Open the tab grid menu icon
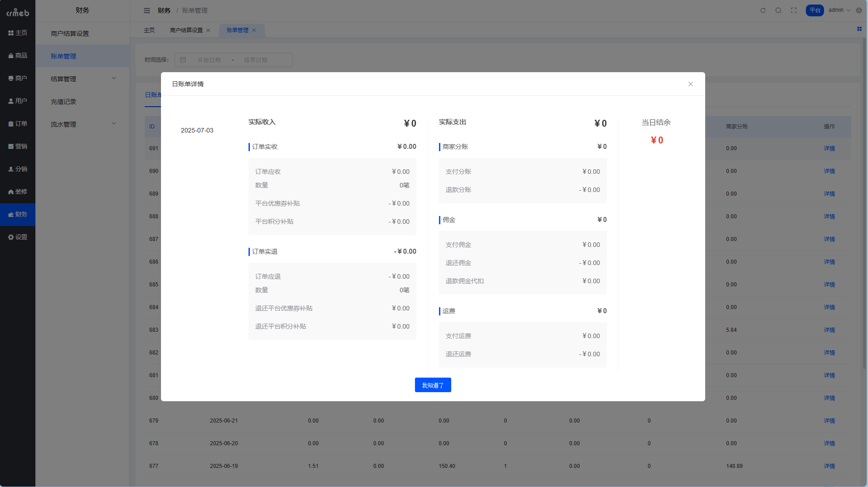The image size is (868, 487). (x=859, y=29)
